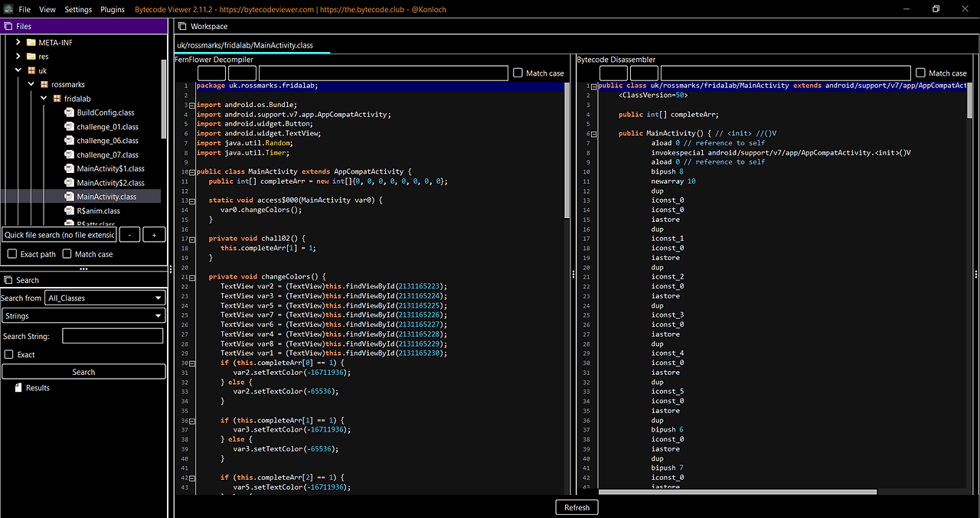Click the MainActivity$1.class file icon
Viewport: 980px width, 518px height.
tap(70, 168)
